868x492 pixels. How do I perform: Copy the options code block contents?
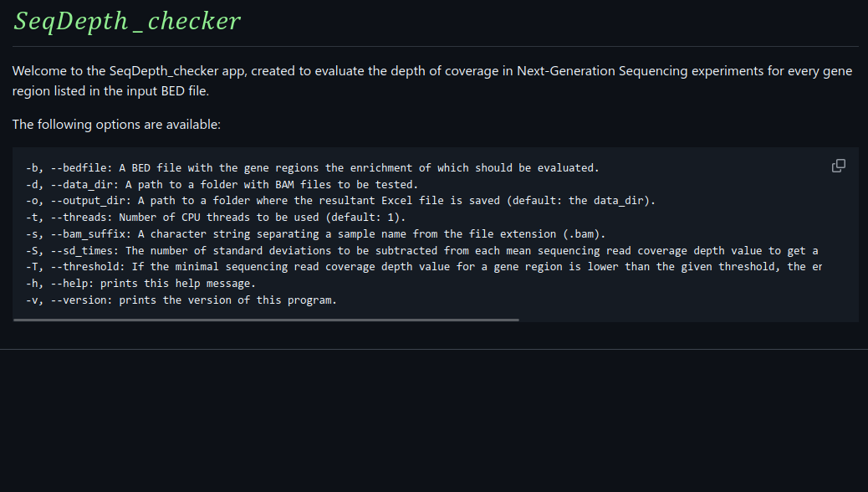(838, 166)
